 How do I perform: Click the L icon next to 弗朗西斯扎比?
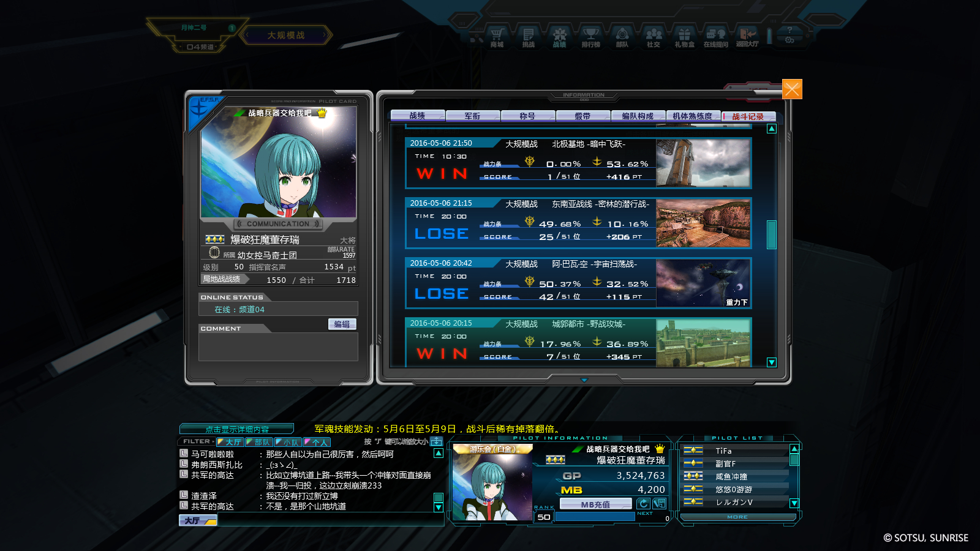pyautogui.click(x=184, y=464)
